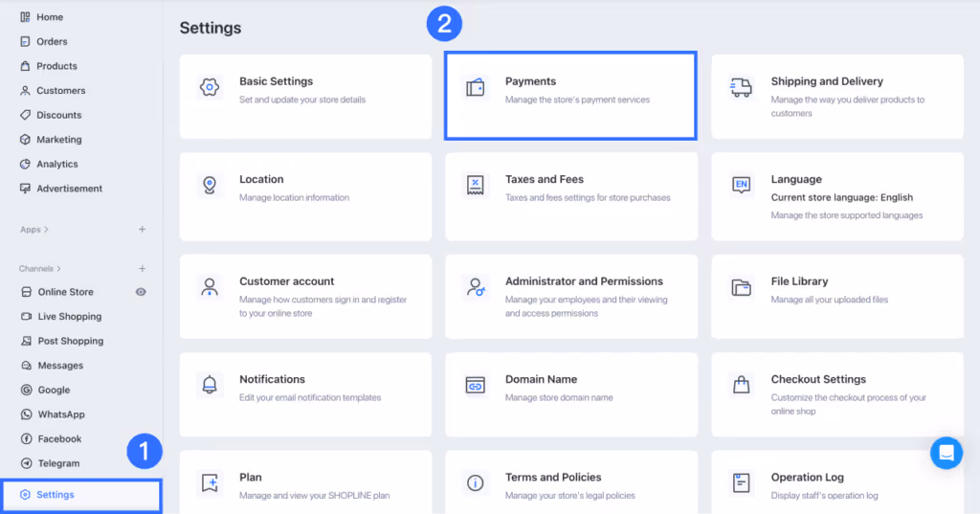Click the Telegram icon in Channels

26,463
